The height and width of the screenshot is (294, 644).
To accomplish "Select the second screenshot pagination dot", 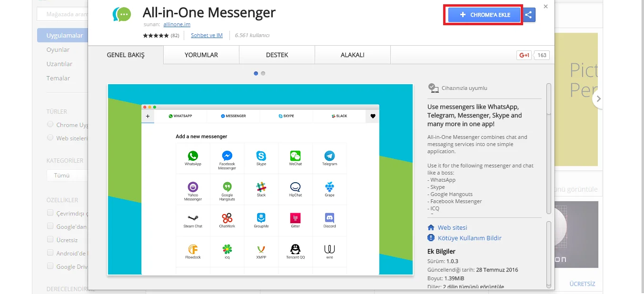I will pos(263,73).
